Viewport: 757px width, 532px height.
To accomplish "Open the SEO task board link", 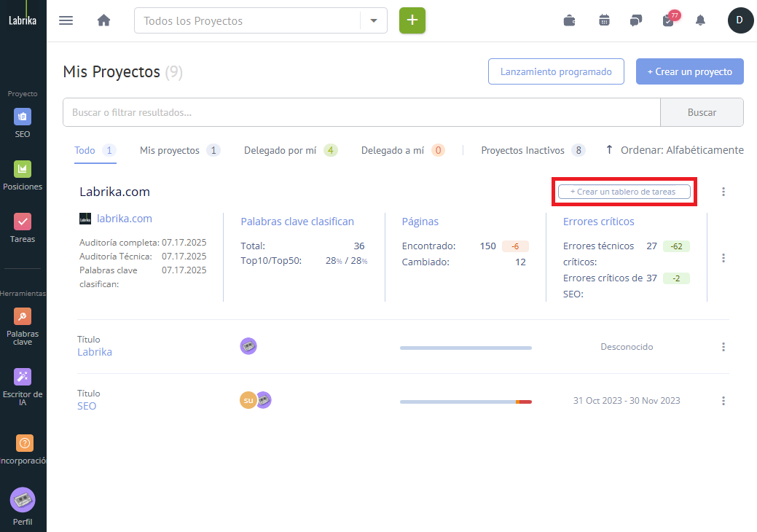I will tap(87, 406).
